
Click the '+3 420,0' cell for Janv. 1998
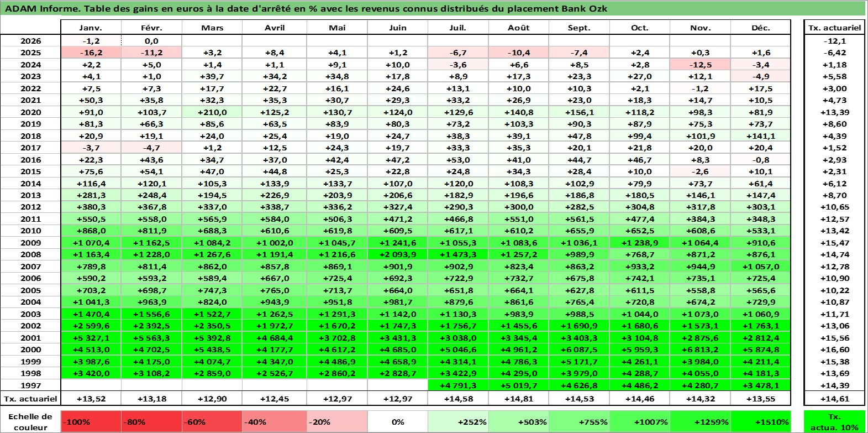tap(91, 373)
